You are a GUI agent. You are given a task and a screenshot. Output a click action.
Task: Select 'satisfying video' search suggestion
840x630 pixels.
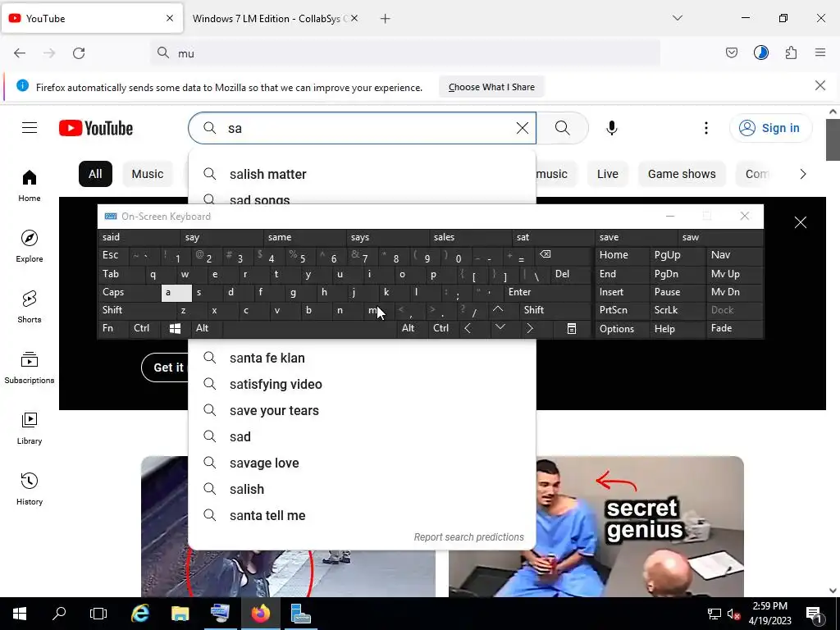(362, 384)
